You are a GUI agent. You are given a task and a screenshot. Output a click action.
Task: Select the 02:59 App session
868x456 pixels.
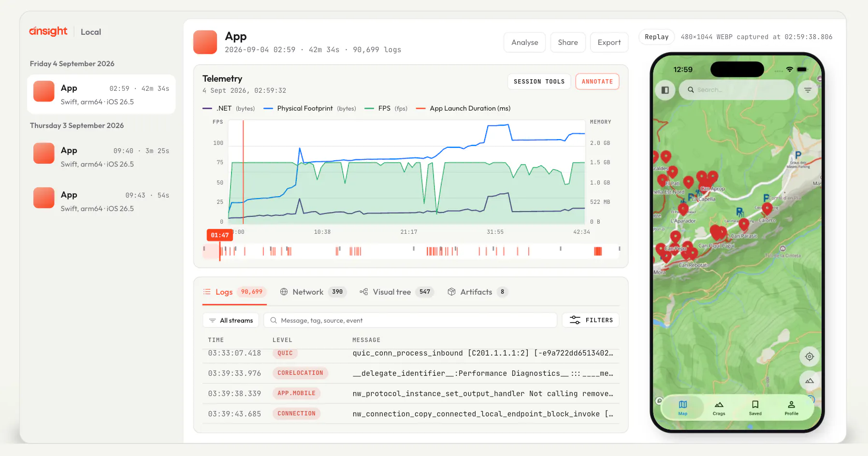coord(101,94)
